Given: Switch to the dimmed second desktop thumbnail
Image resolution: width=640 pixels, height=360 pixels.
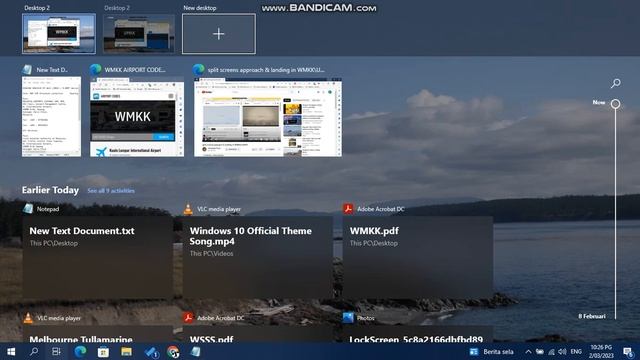Looking at the screenshot, I should click(x=139, y=34).
